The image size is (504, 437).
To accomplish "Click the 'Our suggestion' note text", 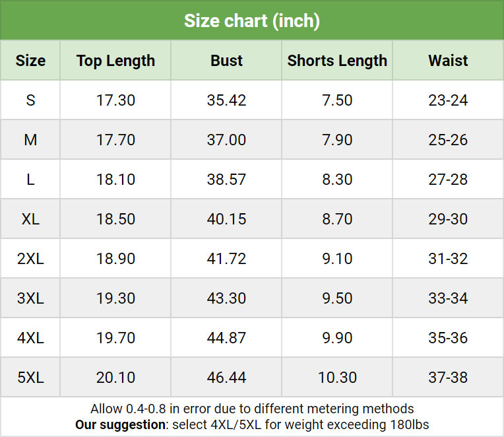I will [252, 424].
